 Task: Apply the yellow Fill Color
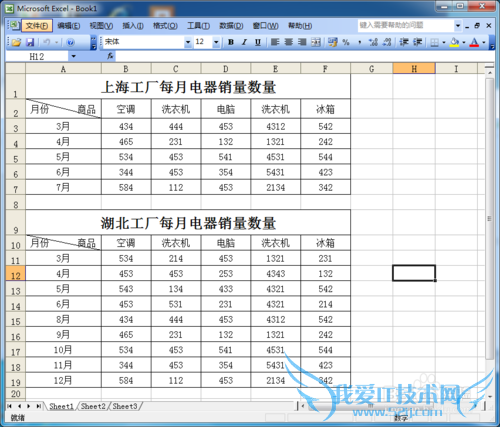point(454,42)
